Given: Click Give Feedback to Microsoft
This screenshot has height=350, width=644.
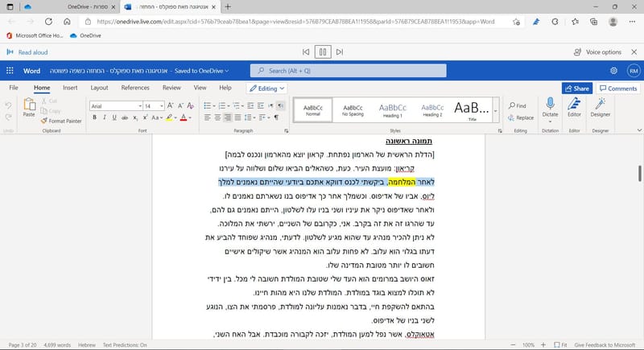Looking at the screenshot, I should 605,345.
